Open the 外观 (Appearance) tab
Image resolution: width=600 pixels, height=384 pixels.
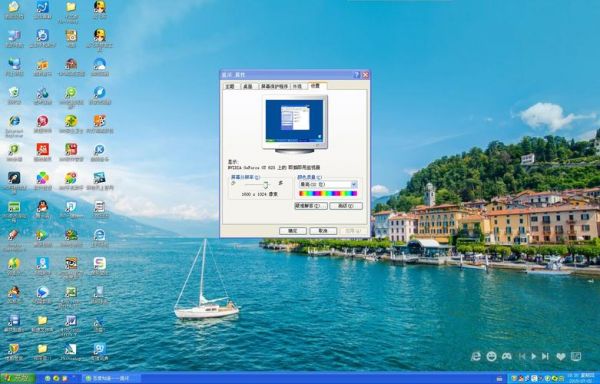[298, 86]
